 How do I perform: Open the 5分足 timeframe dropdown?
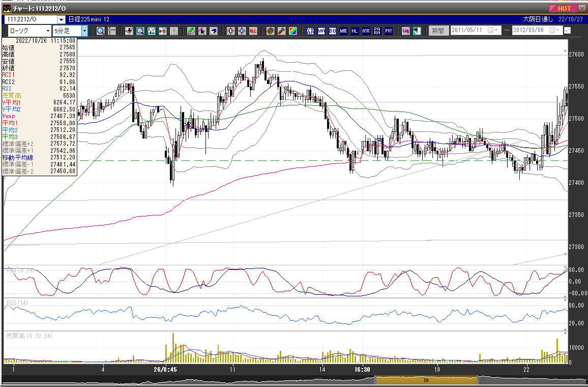[x=85, y=31]
